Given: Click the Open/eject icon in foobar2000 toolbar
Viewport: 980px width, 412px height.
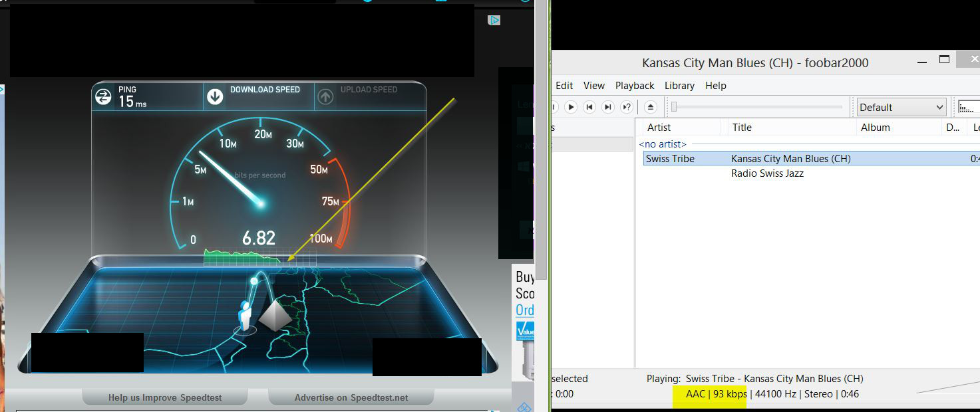Looking at the screenshot, I should coord(651,107).
